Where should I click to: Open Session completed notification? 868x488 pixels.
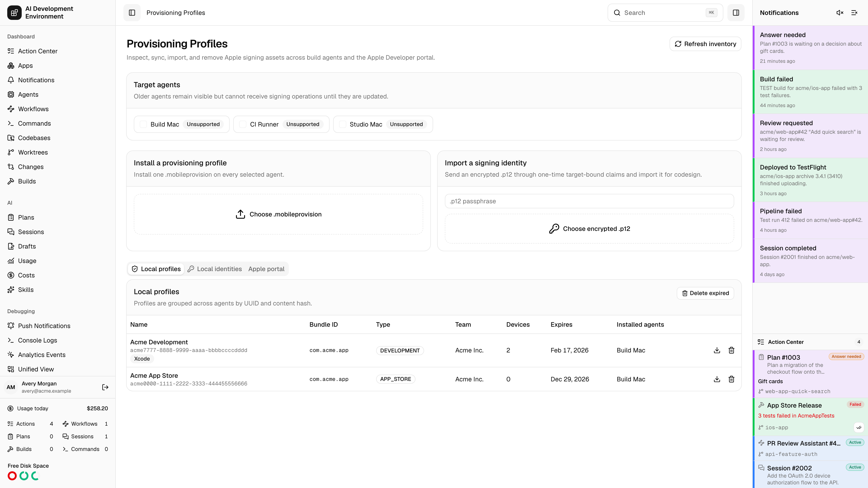tap(810, 261)
